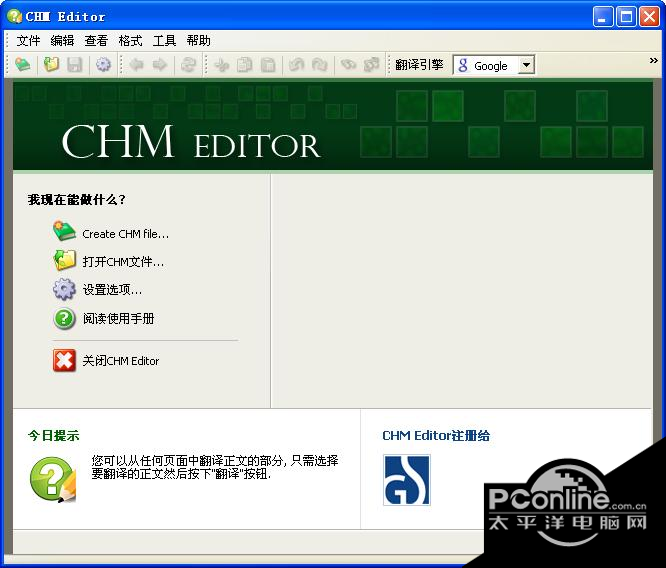
Task: Click the undo toolbar icon
Action: (296, 65)
